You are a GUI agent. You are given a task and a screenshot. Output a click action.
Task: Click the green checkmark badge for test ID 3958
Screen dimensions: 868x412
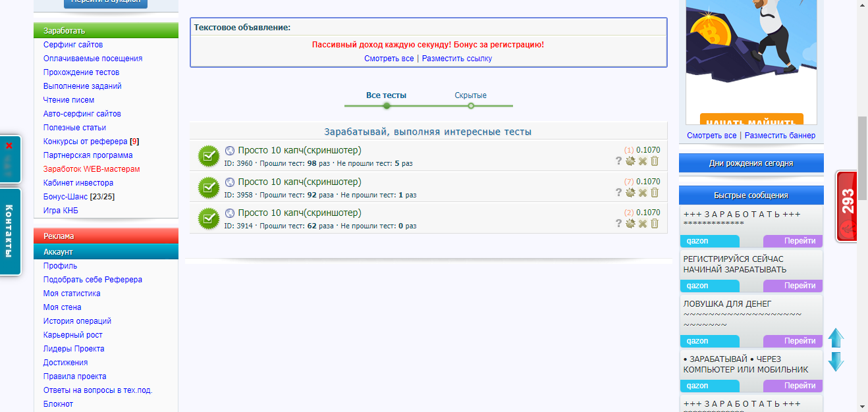coord(209,187)
